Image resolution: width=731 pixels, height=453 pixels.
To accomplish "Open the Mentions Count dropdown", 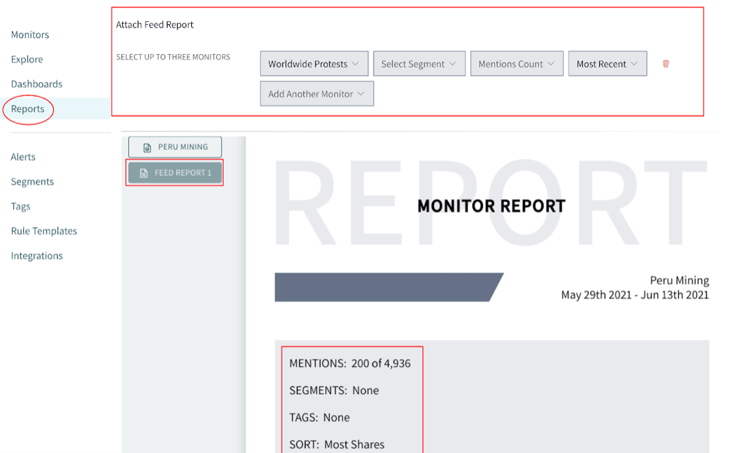I will tap(517, 64).
